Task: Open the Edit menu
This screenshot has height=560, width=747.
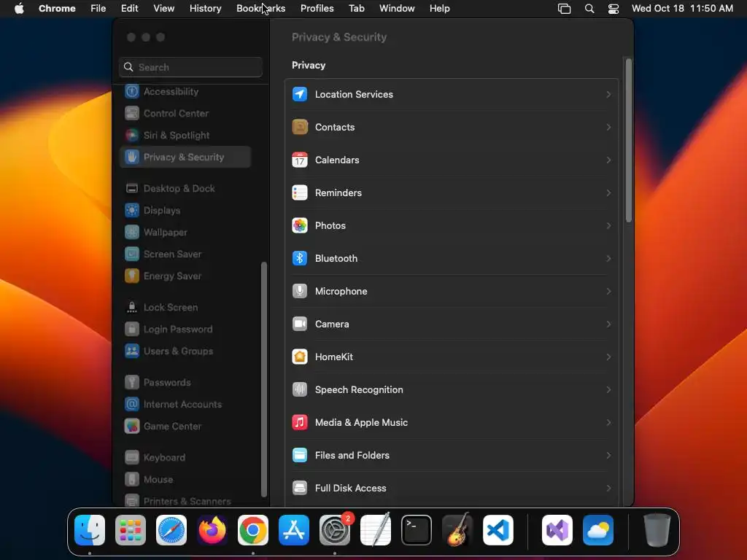Action: (x=129, y=8)
